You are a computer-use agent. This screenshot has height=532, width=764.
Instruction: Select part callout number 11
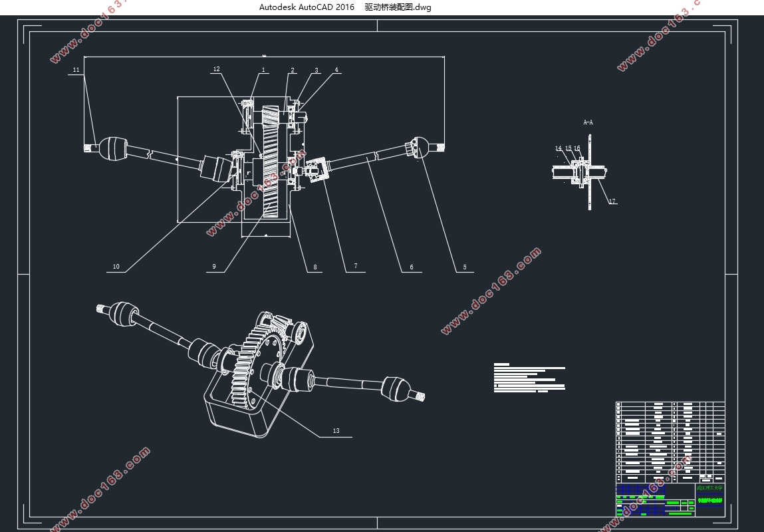point(76,70)
